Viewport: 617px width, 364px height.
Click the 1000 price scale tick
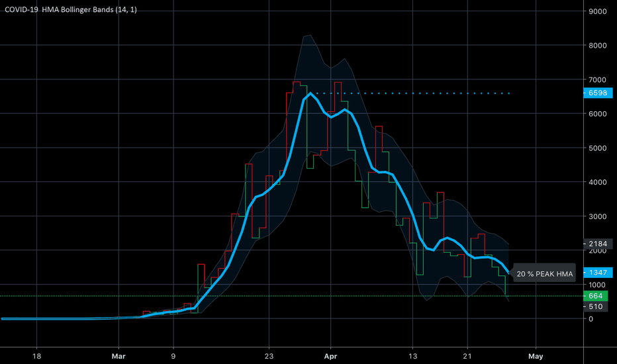click(597, 285)
